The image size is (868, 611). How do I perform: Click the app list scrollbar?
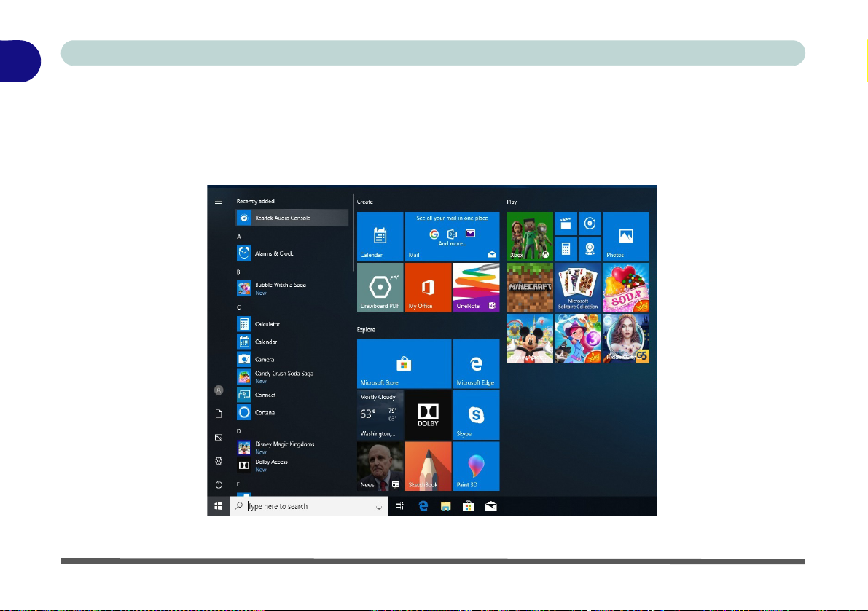tap(353, 232)
